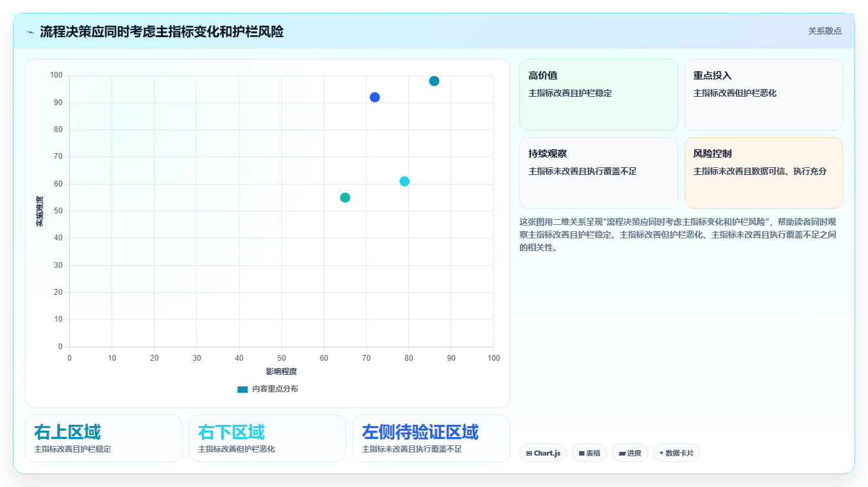Click the Chart.js tag chip
Screen dimensions: 868x487
543,453
